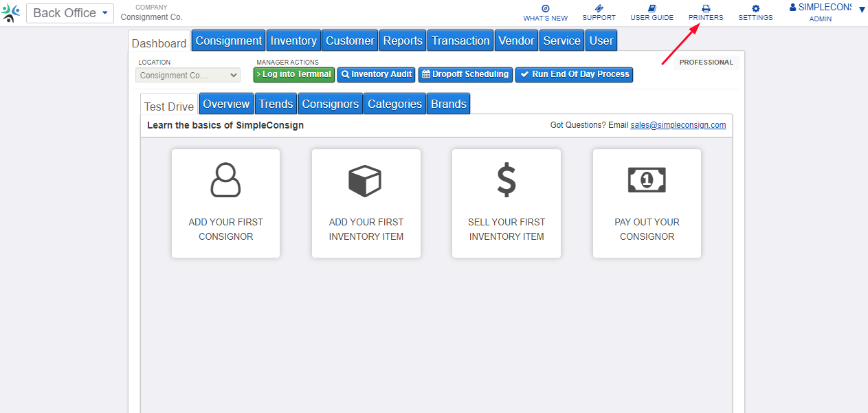This screenshot has width=868, height=413.
Task: Click the box icon on Add Inventory card
Action: click(365, 180)
